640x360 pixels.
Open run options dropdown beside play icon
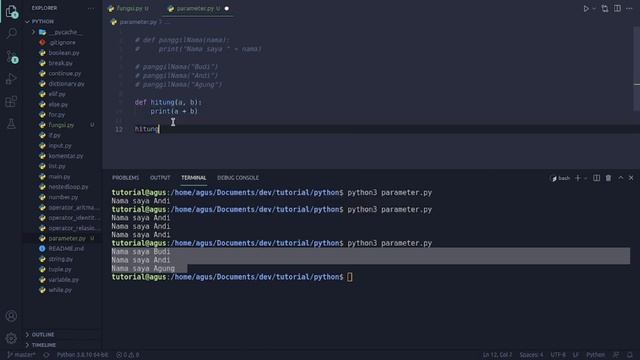(x=594, y=9)
